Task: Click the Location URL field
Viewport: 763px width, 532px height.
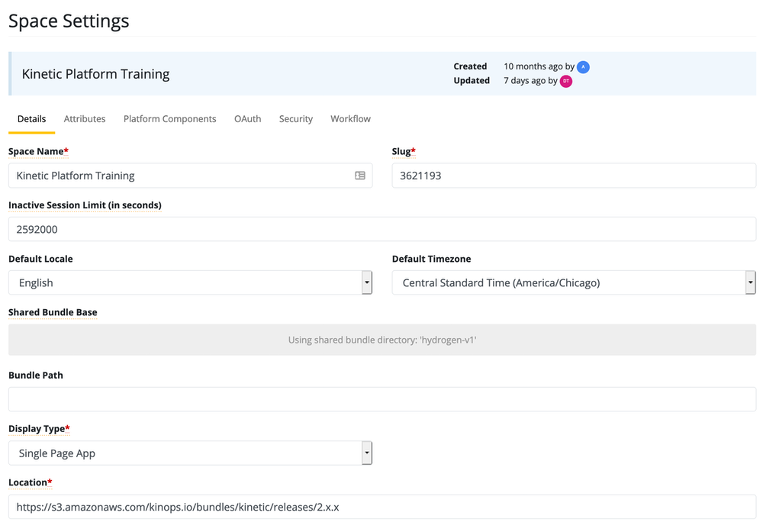Action: coord(382,507)
